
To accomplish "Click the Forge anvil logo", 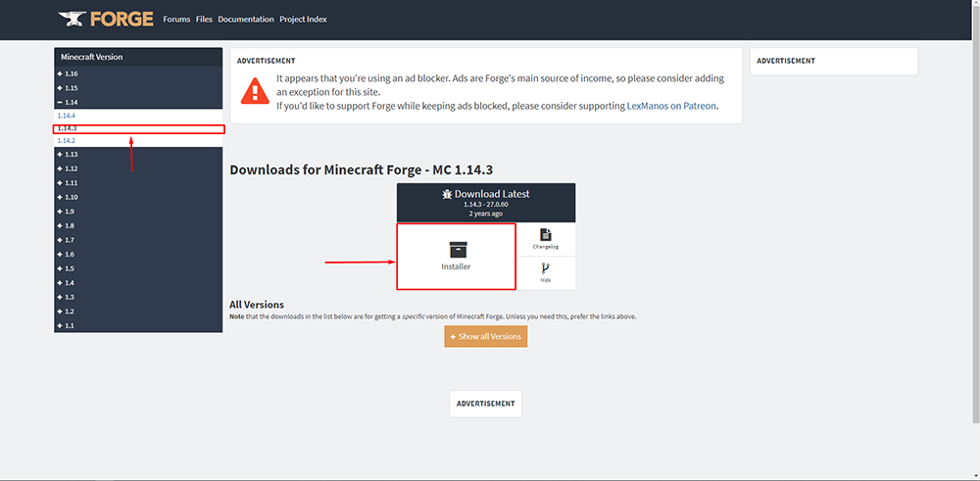I will [x=106, y=19].
